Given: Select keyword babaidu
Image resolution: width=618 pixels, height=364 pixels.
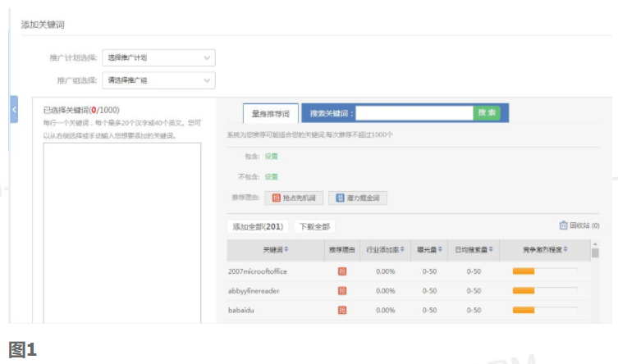Looking at the screenshot, I should [x=240, y=310].
